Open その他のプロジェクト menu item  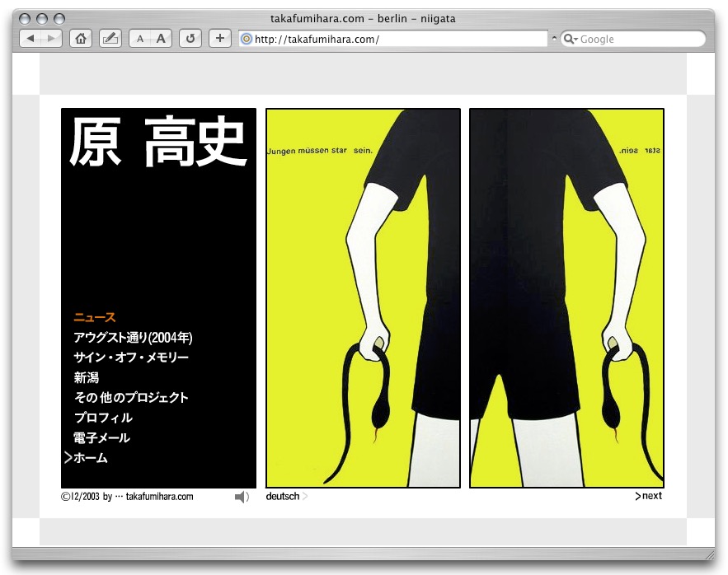(131, 397)
